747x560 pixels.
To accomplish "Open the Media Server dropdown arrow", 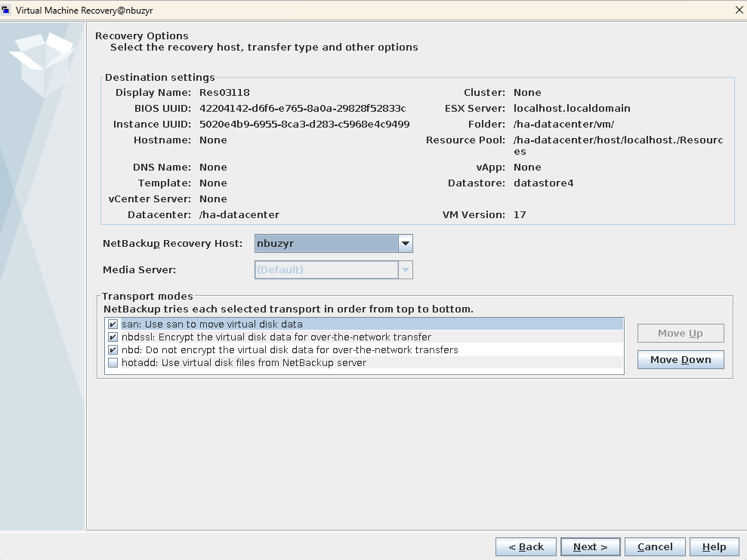I will 406,270.
